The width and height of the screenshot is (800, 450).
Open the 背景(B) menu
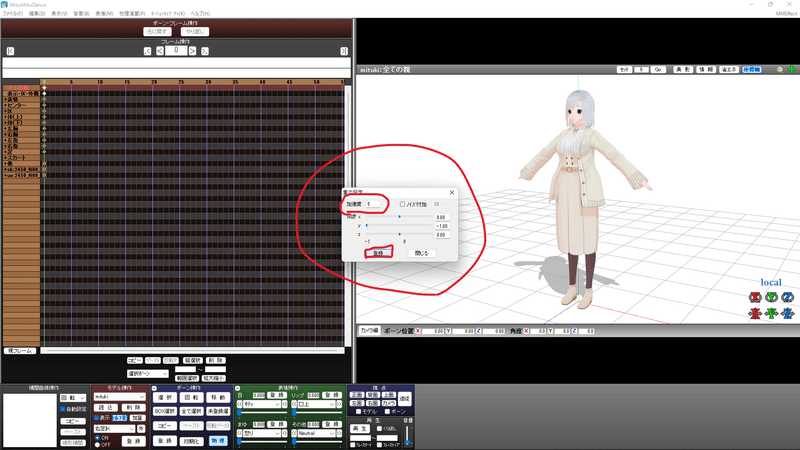click(81, 13)
